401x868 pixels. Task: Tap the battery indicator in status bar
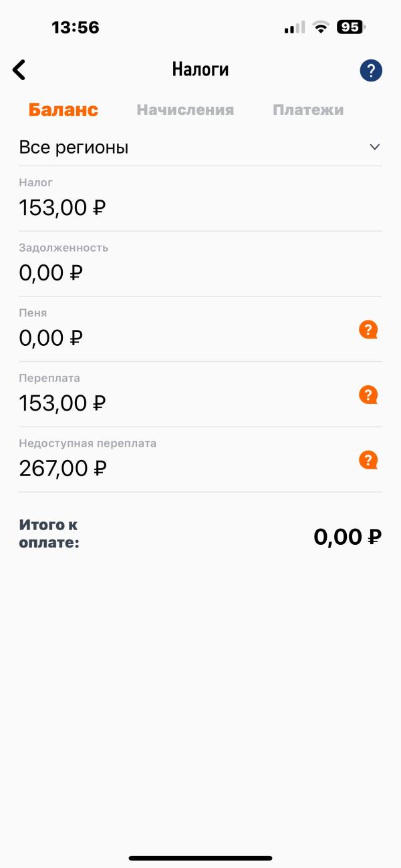[351, 27]
